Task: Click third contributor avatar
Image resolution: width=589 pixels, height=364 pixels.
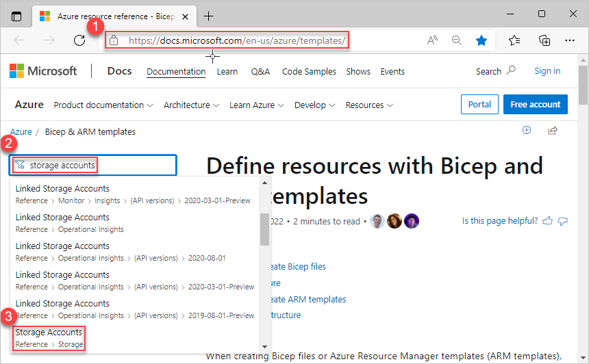Action: pyautogui.click(x=412, y=221)
